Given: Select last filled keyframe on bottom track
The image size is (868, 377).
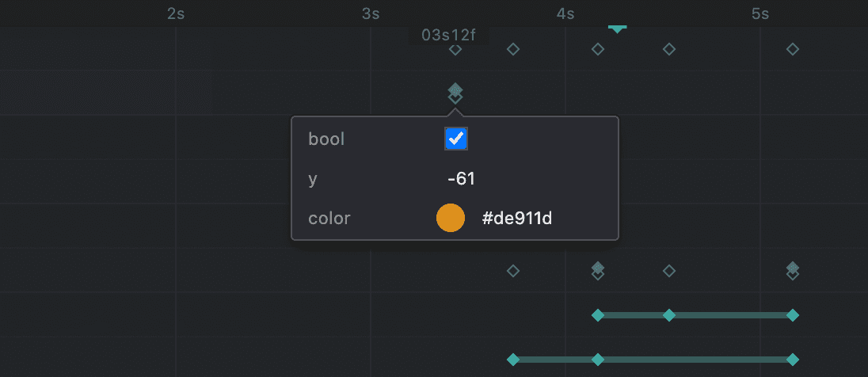Looking at the screenshot, I should coord(793,360).
